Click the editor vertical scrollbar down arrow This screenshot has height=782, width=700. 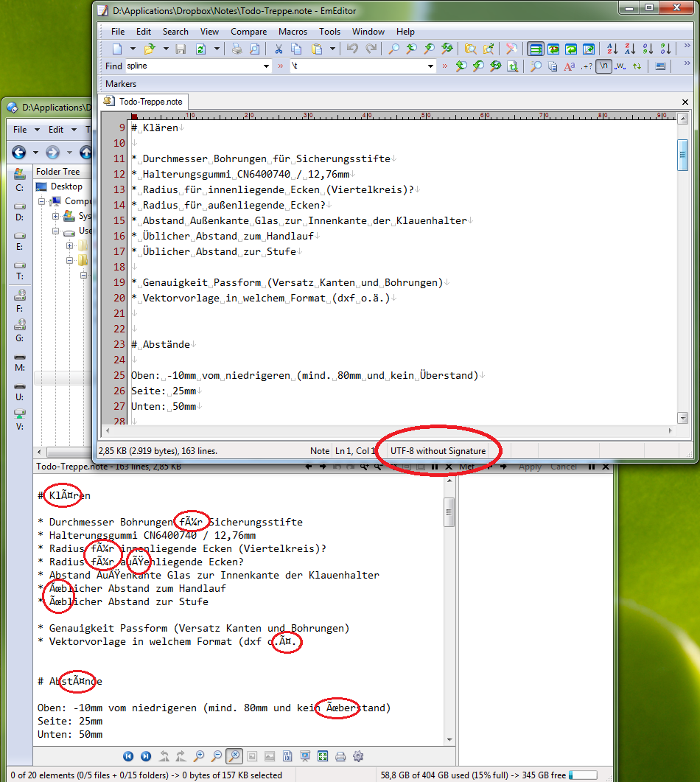(x=682, y=418)
